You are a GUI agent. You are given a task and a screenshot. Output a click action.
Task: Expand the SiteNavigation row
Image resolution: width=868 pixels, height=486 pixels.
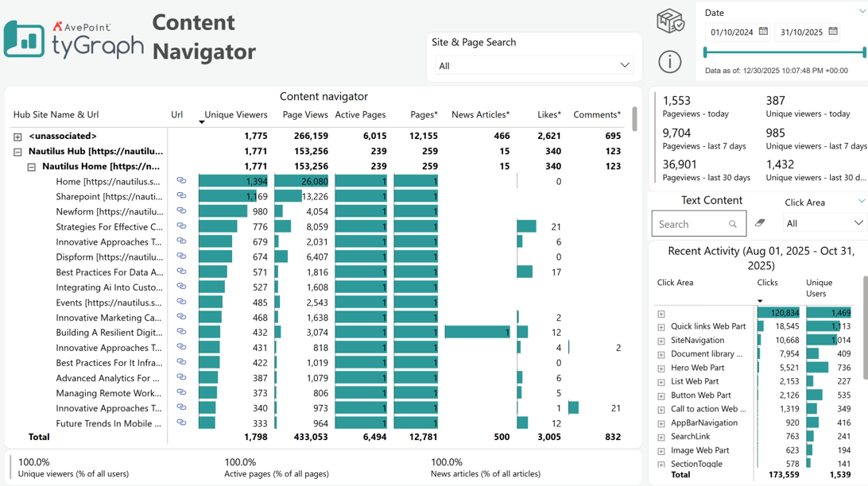click(x=661, y=341)
